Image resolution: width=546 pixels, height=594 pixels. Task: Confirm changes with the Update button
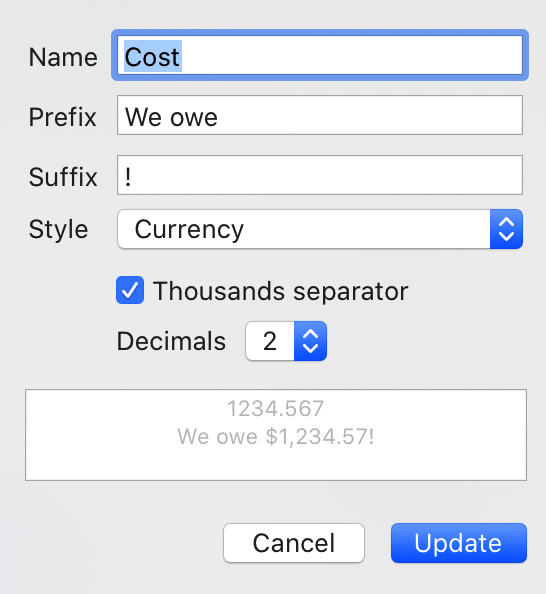[x=458, y=543]
